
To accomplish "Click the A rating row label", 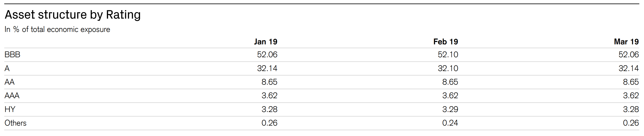I will (7, 68).
